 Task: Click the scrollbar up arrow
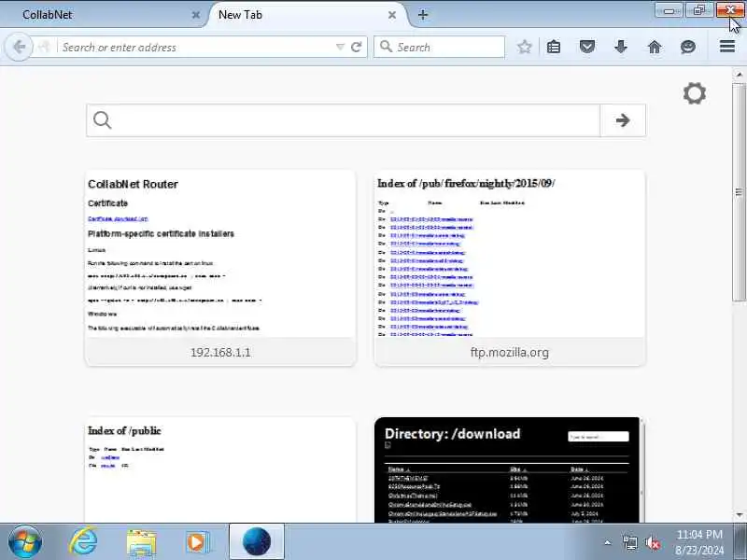click(x=739, y=75)
